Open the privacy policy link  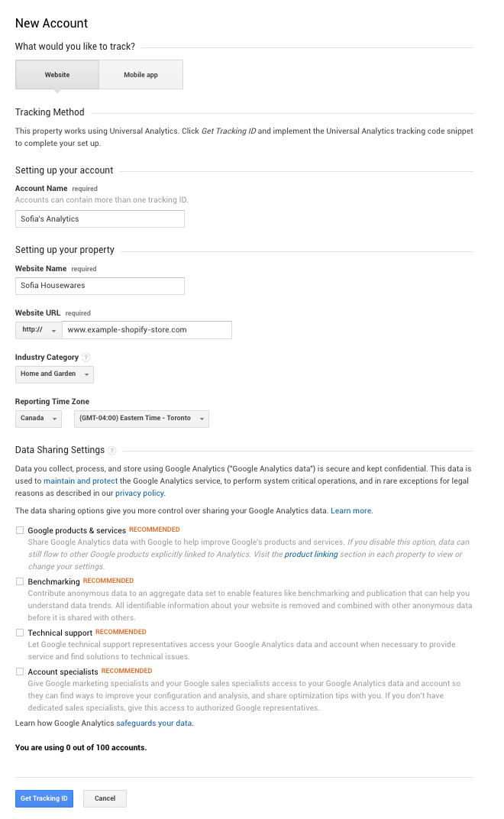click(140, 494)
